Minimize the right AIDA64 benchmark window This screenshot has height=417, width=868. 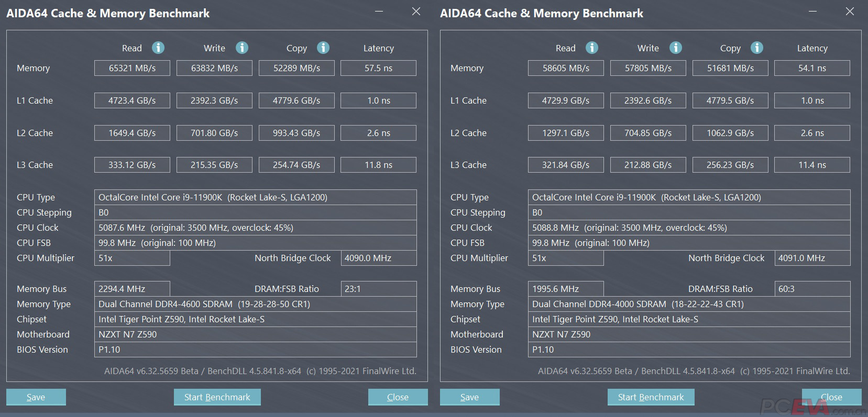click(813, 12)
